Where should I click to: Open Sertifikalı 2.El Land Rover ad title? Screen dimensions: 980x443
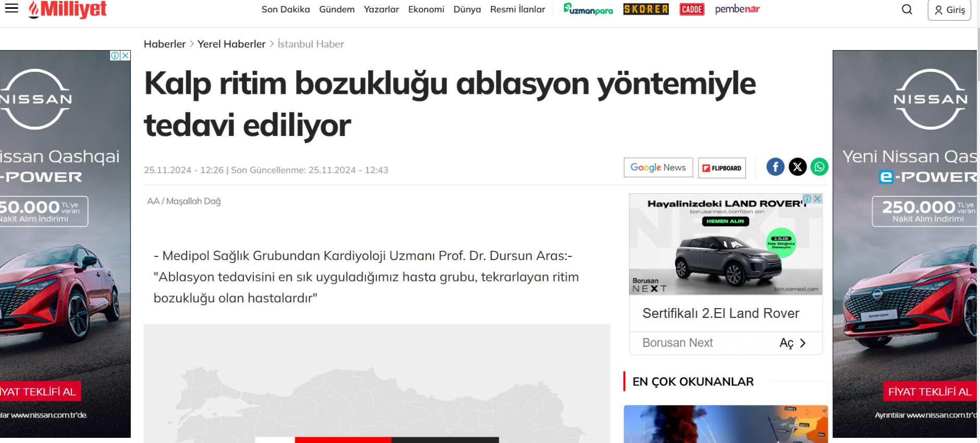(721, 313)
